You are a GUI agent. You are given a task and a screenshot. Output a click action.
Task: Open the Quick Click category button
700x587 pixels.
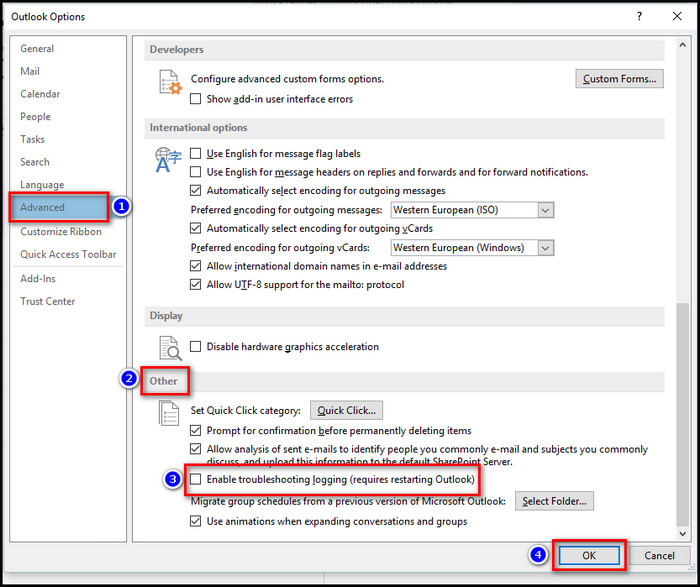pos(346,410)
